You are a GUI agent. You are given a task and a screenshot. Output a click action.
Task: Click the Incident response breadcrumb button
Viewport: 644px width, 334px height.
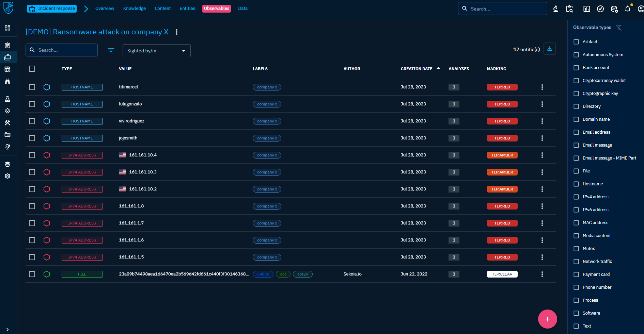point(52,9)
